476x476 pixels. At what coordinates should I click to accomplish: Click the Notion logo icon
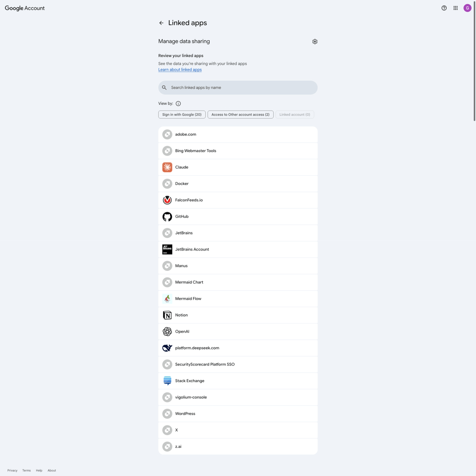coord(167,315)
